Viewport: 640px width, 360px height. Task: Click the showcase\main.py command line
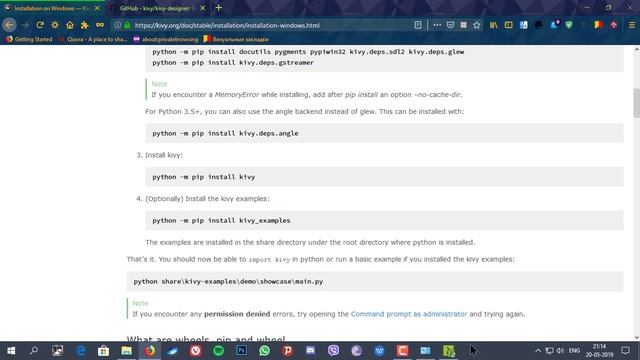[228, 281]
